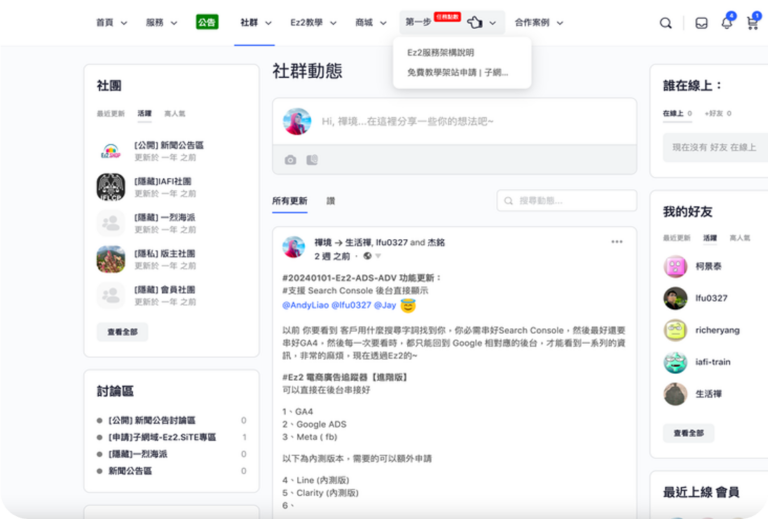
Task: Click 查看全部 button under 社團 list
Action: [122, 331]
